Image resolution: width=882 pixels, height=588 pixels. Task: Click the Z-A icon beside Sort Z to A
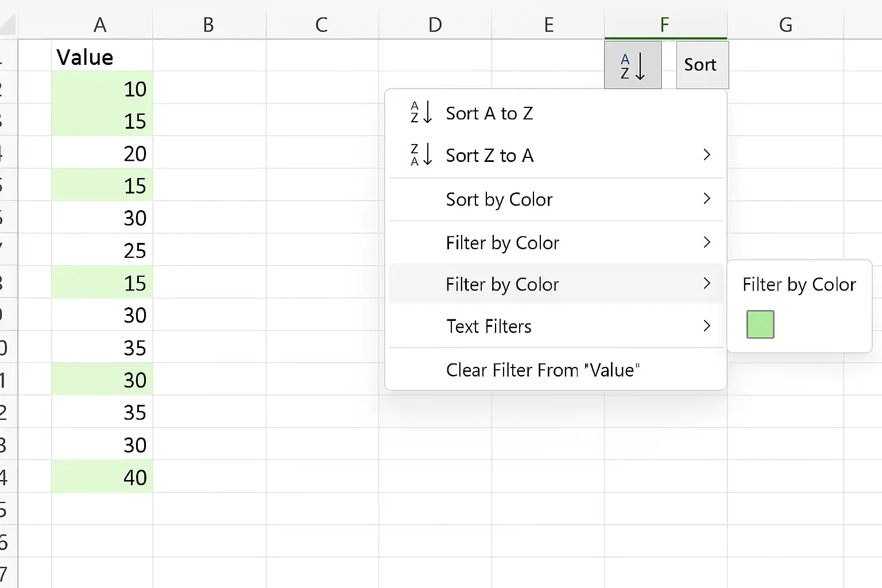(x=421, y=155)
